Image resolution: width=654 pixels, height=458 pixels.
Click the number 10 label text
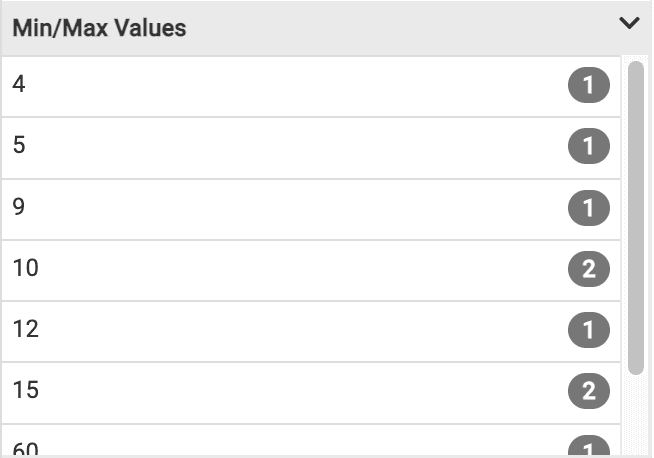pyautogui.click(x=26, y=269)
